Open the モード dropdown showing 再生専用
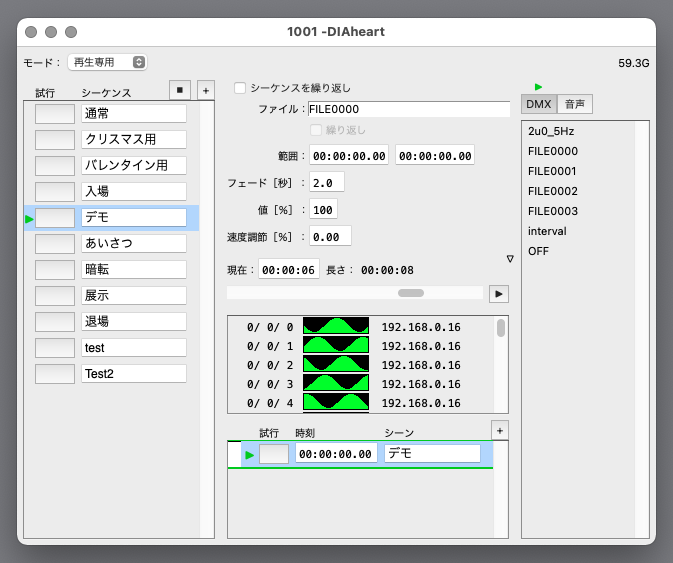This screenshot has width=673, height=563. (x=107, y=62)
